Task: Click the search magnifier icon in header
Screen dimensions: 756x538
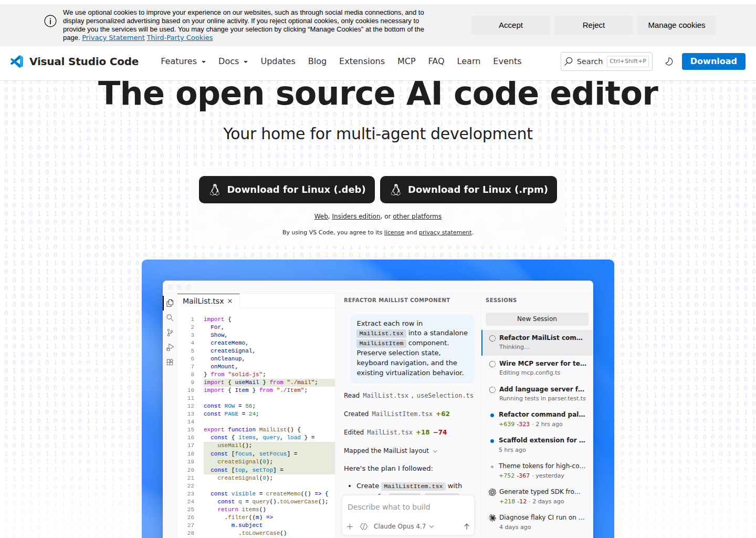Action: point(569,61)
